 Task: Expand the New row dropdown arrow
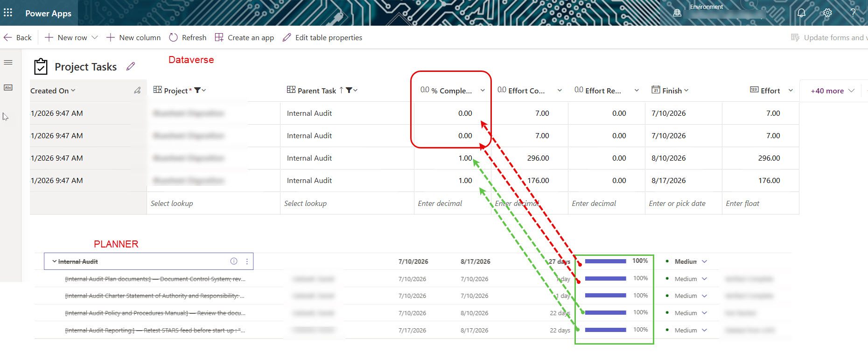pyautogui.click(x=95, y=37)
